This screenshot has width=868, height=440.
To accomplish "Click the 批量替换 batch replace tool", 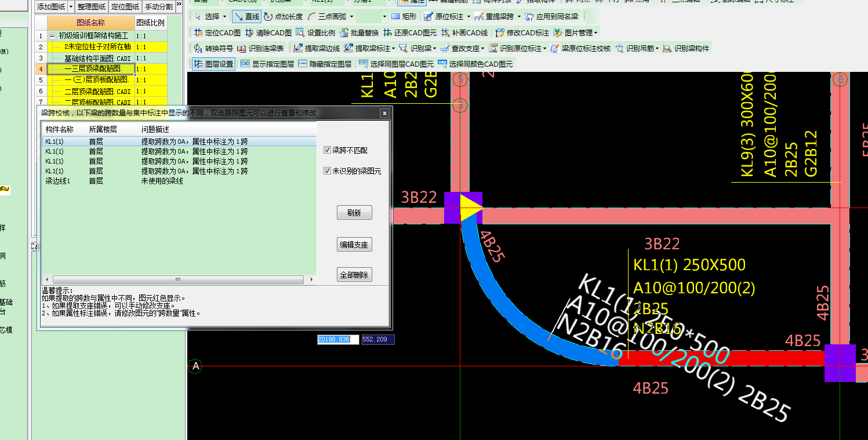I will (x=359, y=33).
